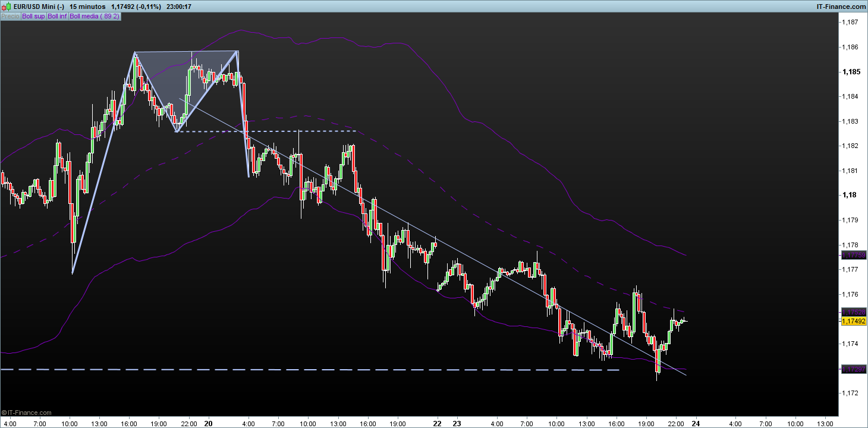Click the date 24 marker on the time axis
This screenshot has height=428, width=868.
696,424
